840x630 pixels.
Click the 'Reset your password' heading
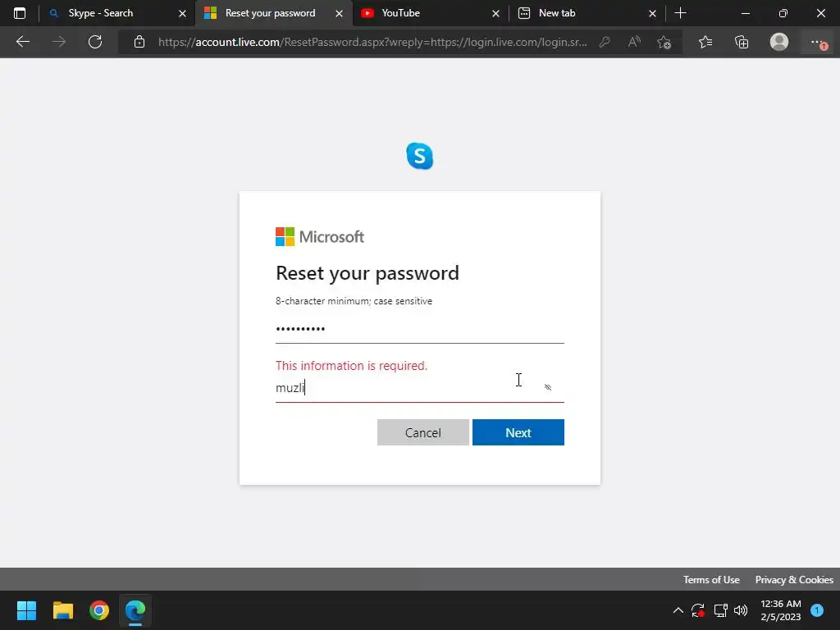click(367, 273)
